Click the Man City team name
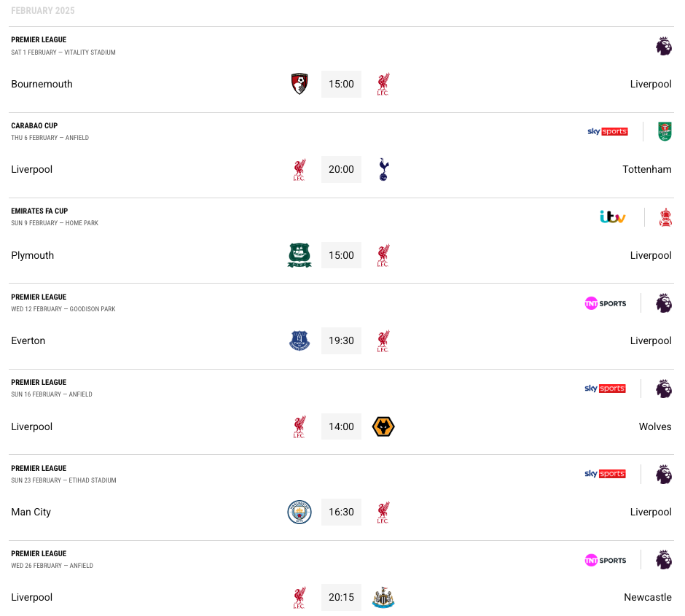The width and height of the screenshot is (685, 616). coord(31,512)
